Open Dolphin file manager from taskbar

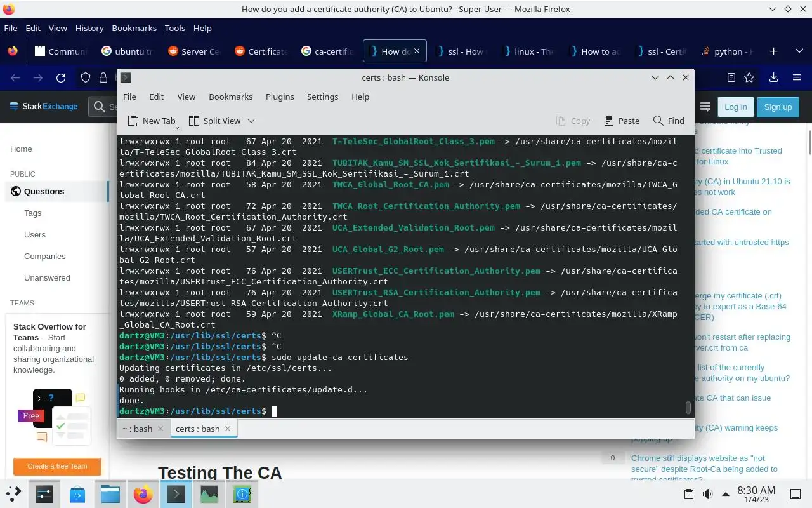pyautogui.click(x=110, y=494)
